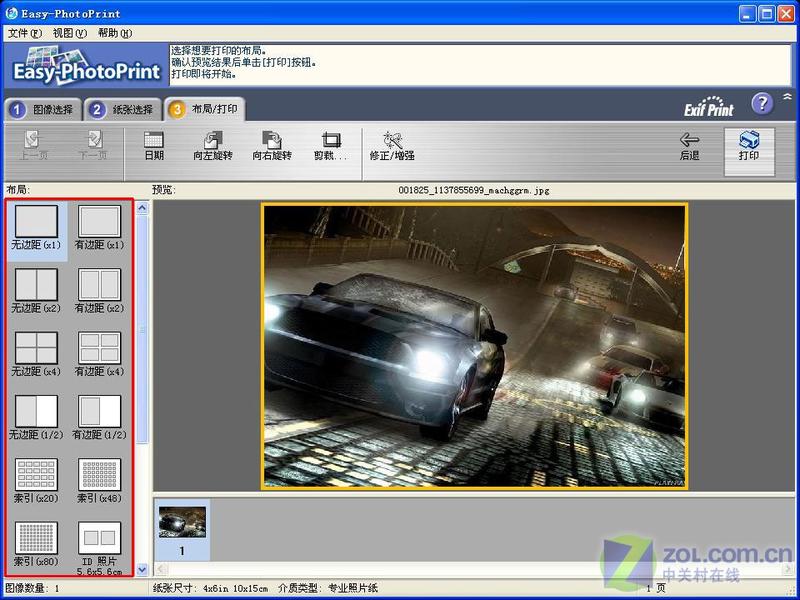Click the thumbnail strip left scroll arrow
The image size is (800, 600).
(x=160, y=568)
